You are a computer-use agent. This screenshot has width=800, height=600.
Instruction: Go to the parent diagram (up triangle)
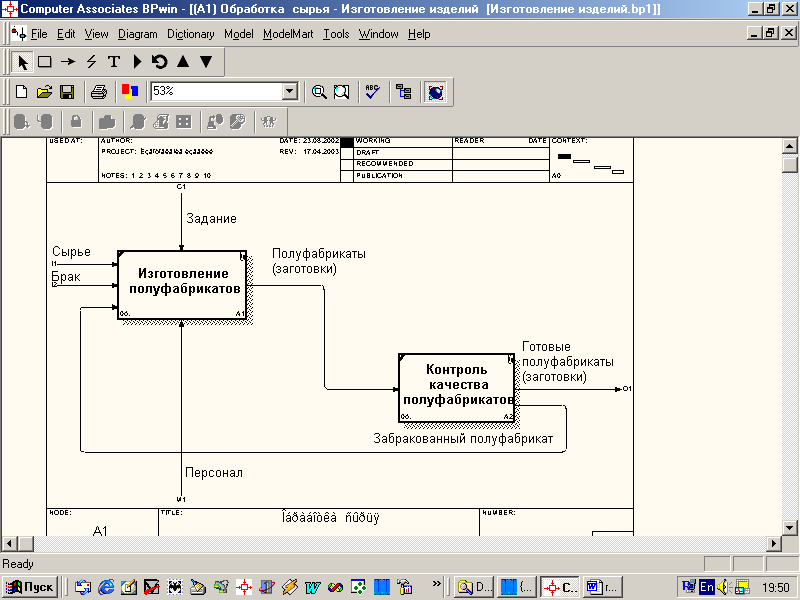click(x=183, y=62)
